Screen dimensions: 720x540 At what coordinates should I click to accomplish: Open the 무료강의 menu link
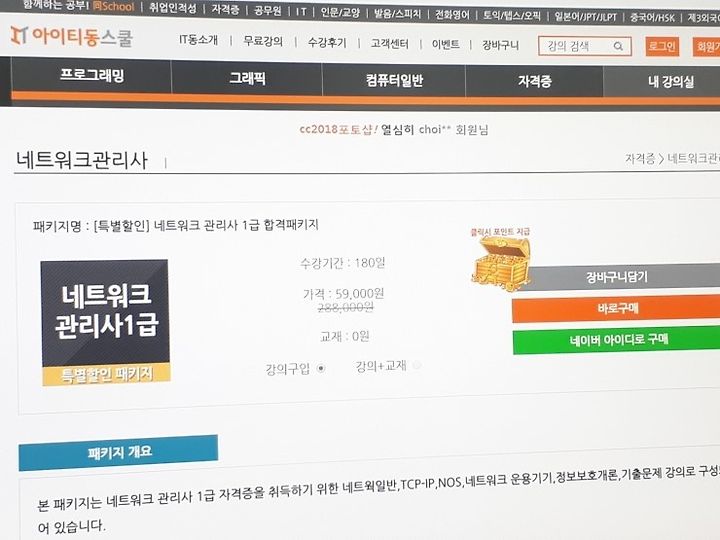263,41
